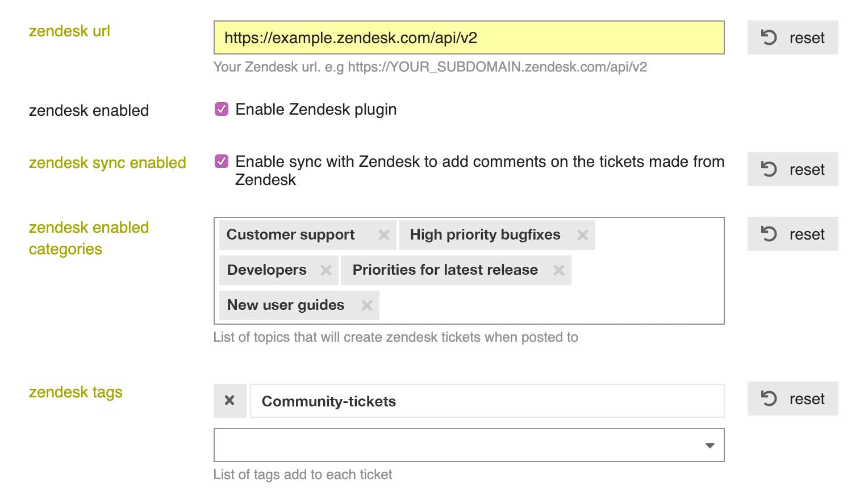The image size is (868, 495).
Task: Click the empty tags combo box field
Action: 454,445
